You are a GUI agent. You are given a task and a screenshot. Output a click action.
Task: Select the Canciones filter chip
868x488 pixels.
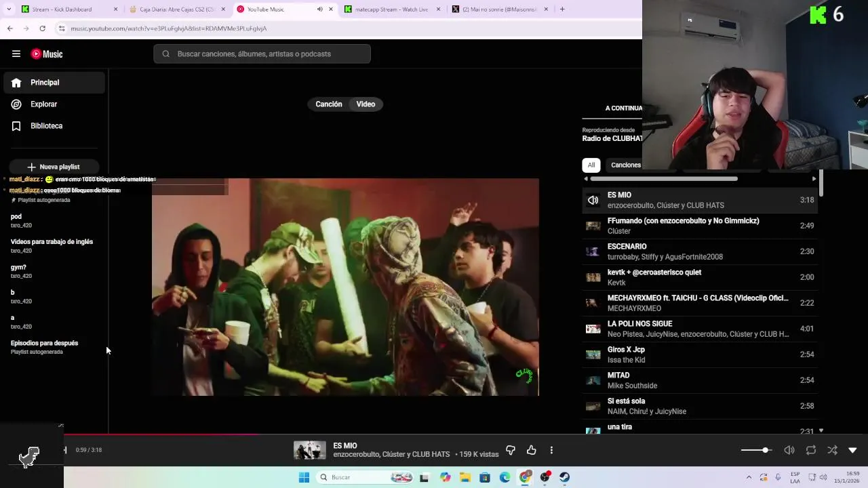click(x=625, y=165)
